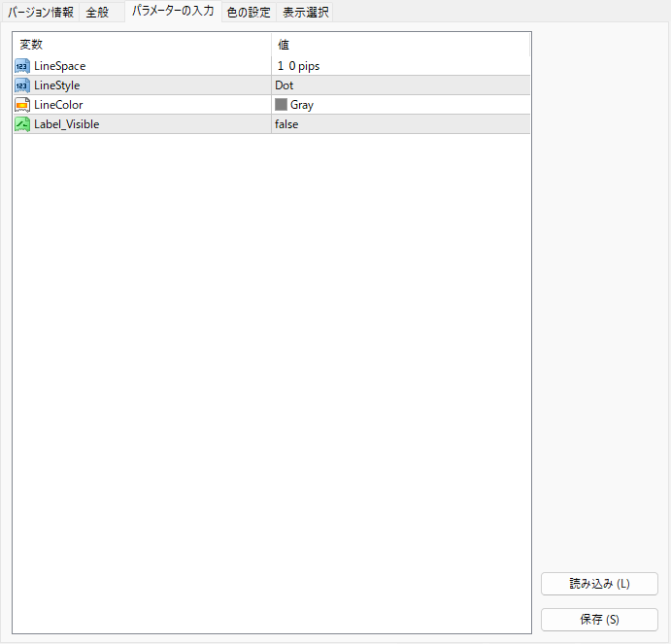Select the パラメーターの入力 tab
Image resolution: width=671 pixels, height=644 pixels.
pos(173,11)
